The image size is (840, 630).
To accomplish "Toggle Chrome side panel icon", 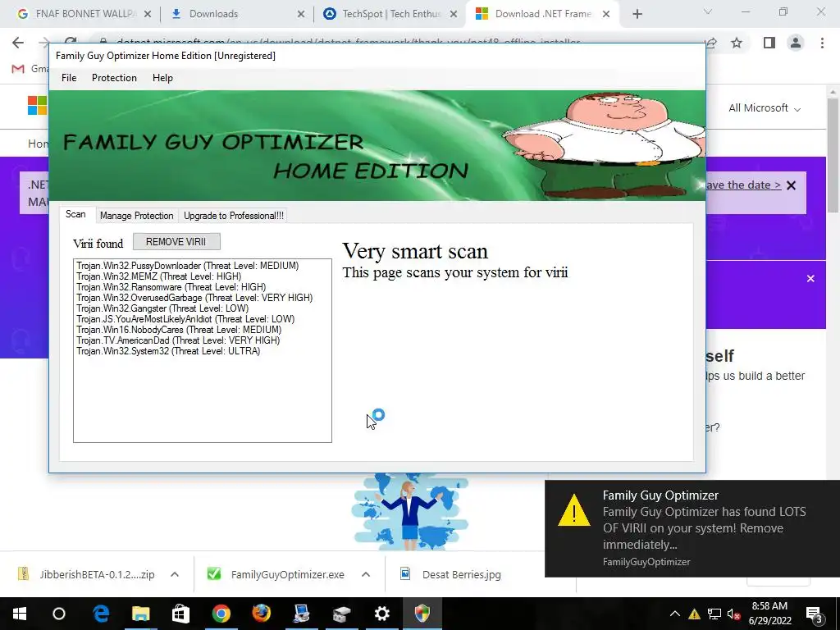I will [769, 43].
